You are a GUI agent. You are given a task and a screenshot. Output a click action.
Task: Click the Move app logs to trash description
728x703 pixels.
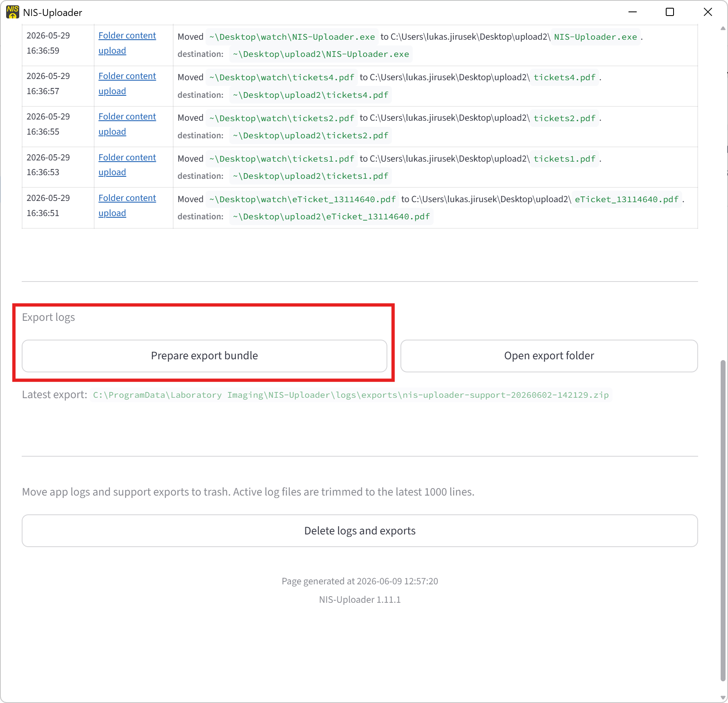[248, 492]
